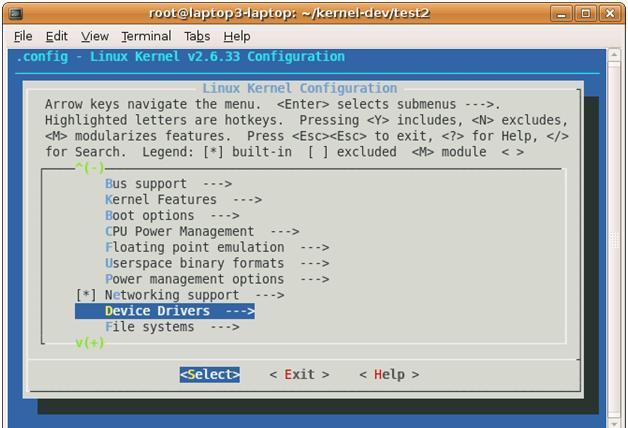The image size is (628, 428).
Task: Open the Terminal menu
Action: 146,36
